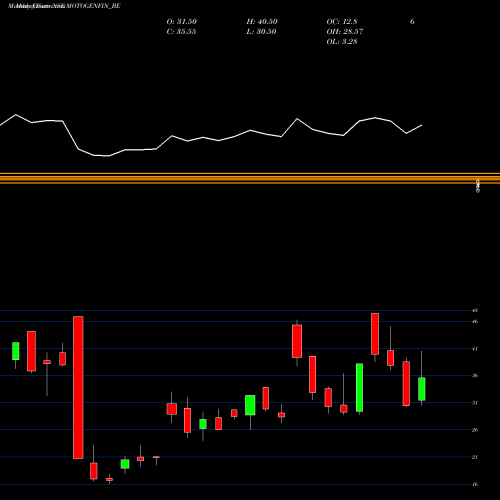Select the tall green candle rising from 29 to 38
This screenshot has height=500, width=500.
coord(359,387)
